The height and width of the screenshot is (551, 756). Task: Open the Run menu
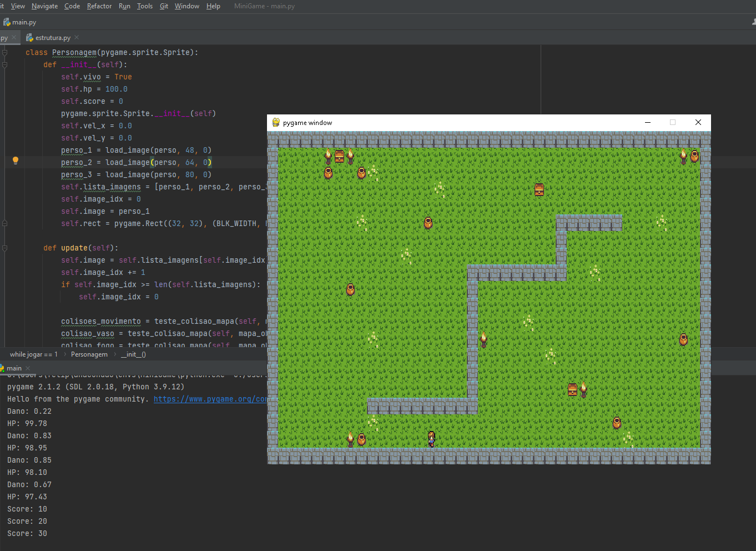coord(124,6)
